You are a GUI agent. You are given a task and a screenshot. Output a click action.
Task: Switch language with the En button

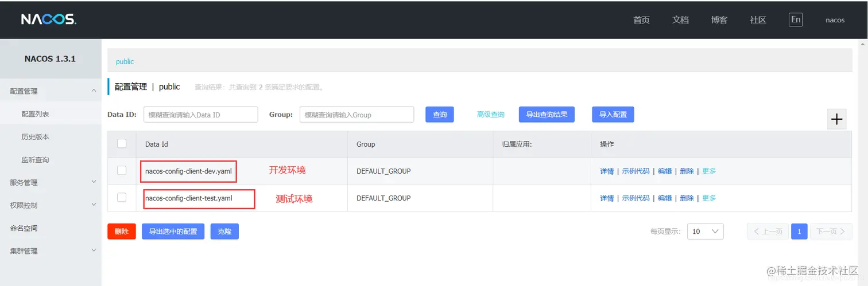coord(796,19)
